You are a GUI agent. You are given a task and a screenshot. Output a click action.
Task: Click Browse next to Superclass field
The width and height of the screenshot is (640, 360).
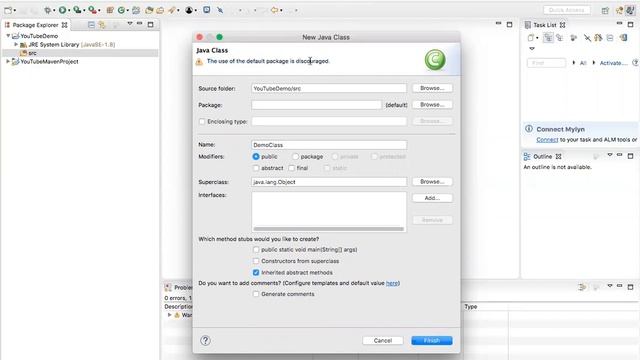pyautogui.click(x=432, y=182)
